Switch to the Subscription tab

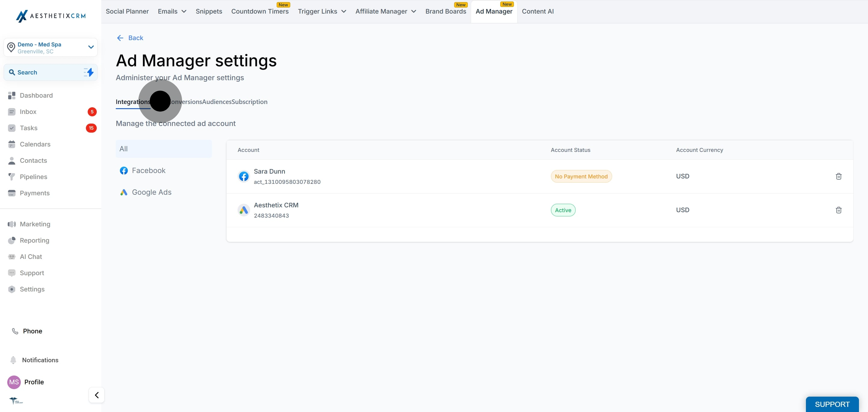coord(249,102)
